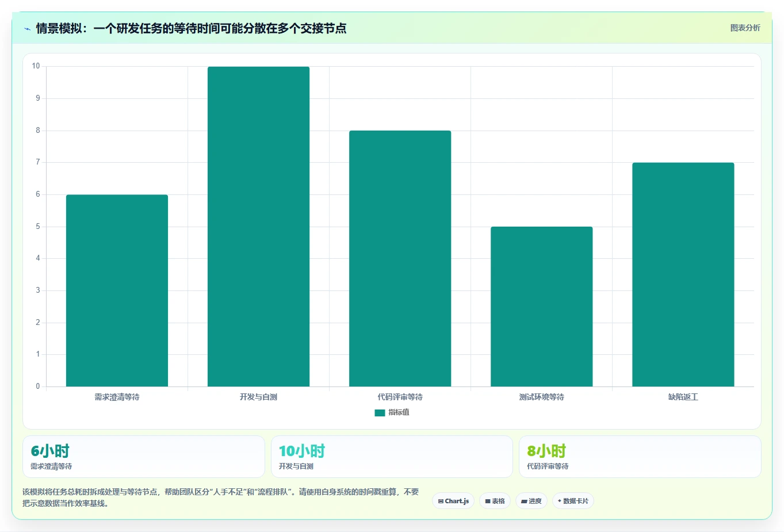This screenshot has height=532, width=784.
Task: Click the 开发与自测 caption under 10小时
Action: [296, 466]
